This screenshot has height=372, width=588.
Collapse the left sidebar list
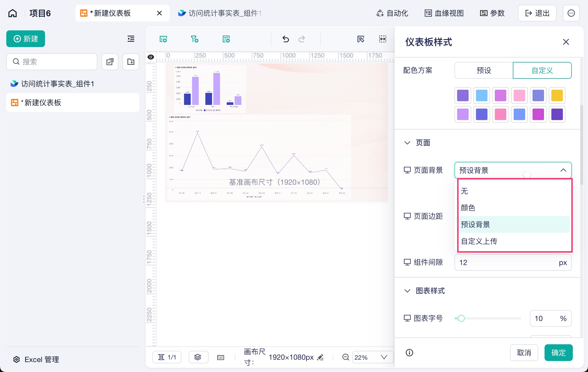click(x=131, y=39)
